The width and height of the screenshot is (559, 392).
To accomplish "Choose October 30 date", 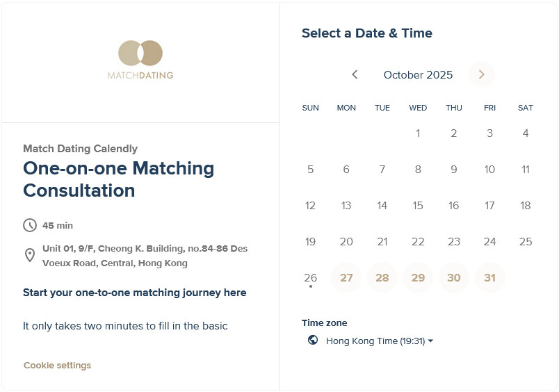I will tap(454, 278).
